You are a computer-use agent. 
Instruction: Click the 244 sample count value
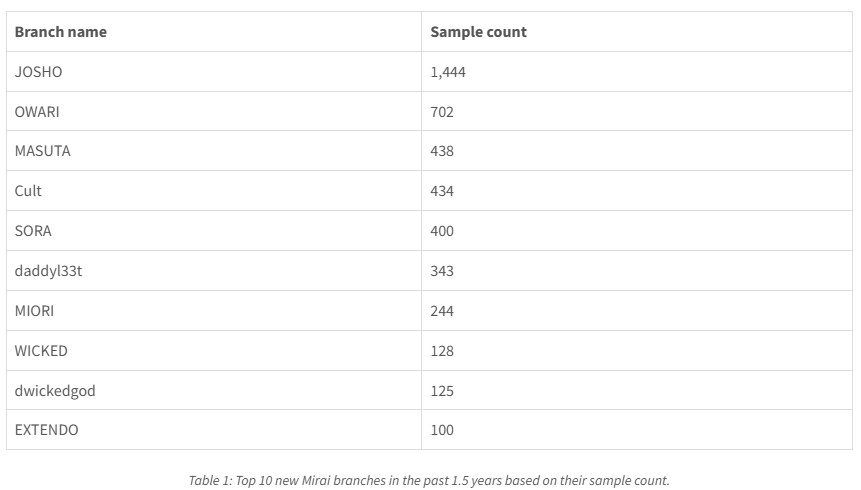point(442,311)
